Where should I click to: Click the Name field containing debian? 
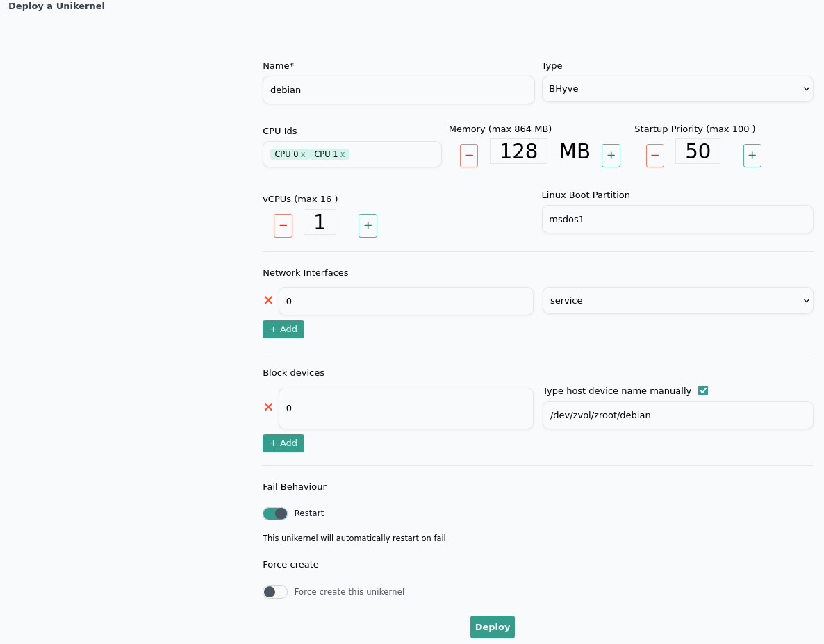point(398,90)
